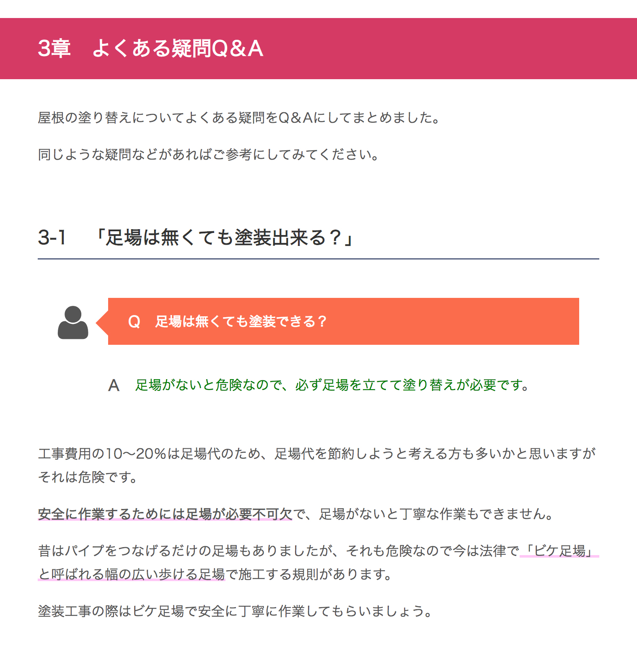637x672 pixels.
Task: Click the crimson banner's empty right area
Action: (451, 48)
